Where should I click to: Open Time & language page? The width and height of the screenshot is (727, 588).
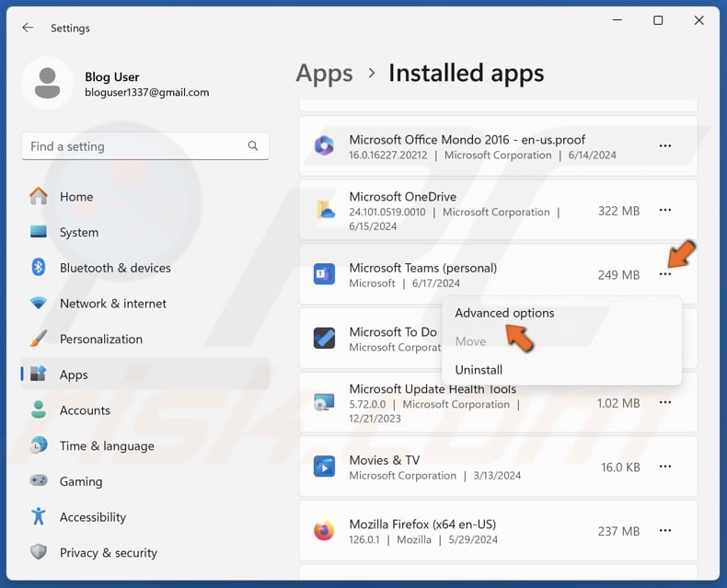[145, 445]
